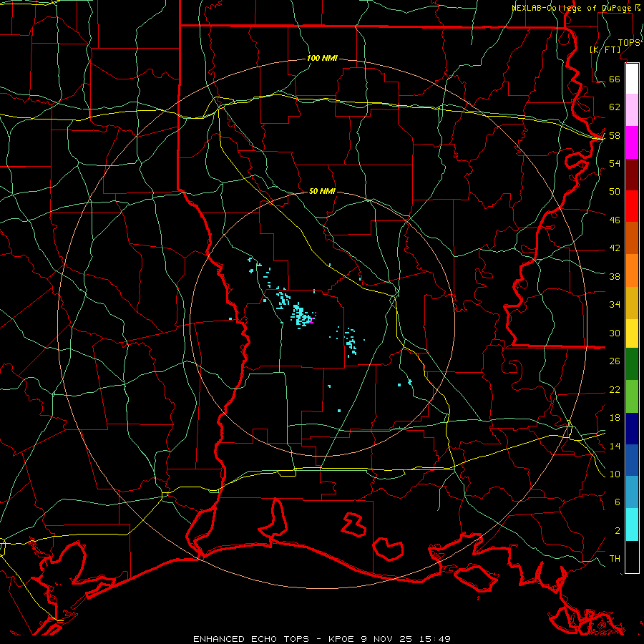Click the gold 38 kft legend swatch

(632, 303)
